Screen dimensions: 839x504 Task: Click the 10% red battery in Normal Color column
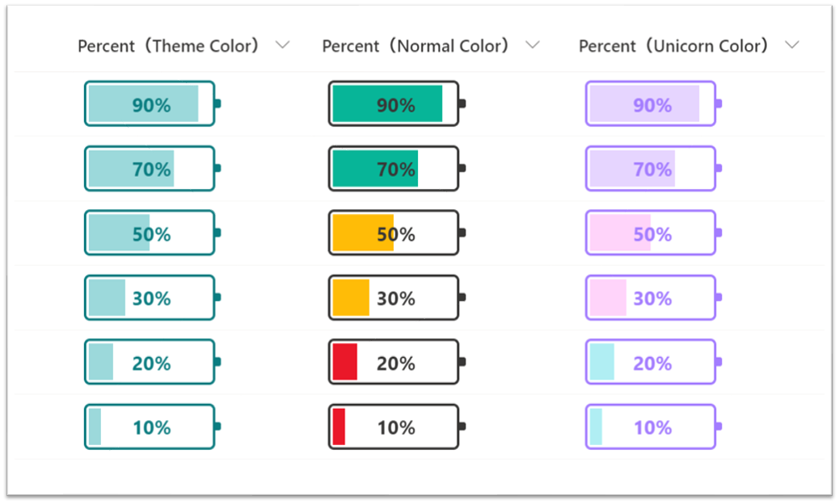(394, 427)
